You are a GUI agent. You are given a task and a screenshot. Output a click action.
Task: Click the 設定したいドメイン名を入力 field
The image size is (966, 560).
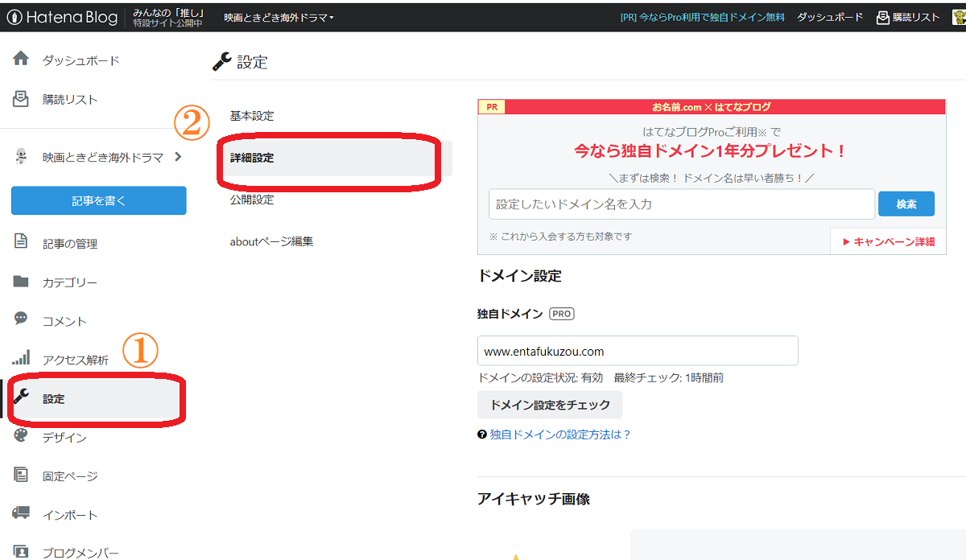coord(682,204)
